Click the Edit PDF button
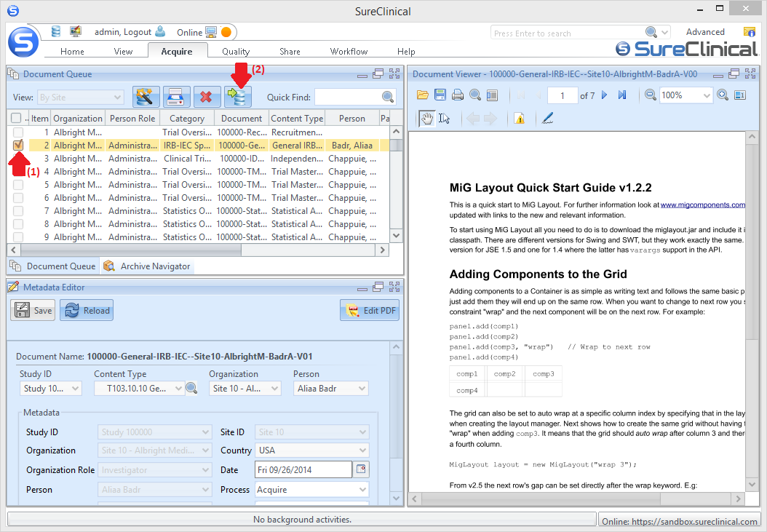The height and width of the screenshot is (532, 767). [x=370, y=310]
